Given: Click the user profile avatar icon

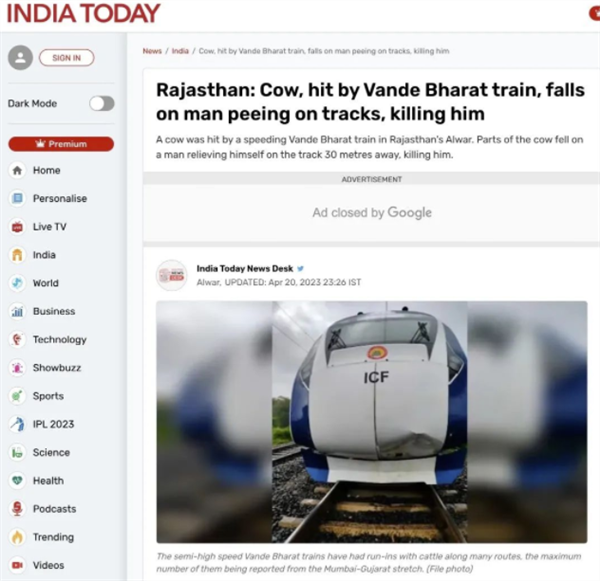Looking at the screenshot, I should [20, 58].
